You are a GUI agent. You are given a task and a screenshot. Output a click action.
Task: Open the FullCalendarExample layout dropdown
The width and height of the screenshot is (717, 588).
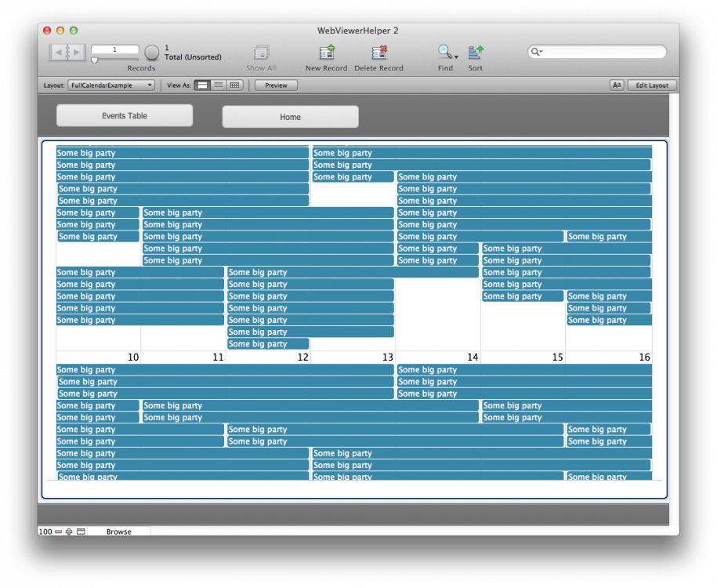point(110,85)
